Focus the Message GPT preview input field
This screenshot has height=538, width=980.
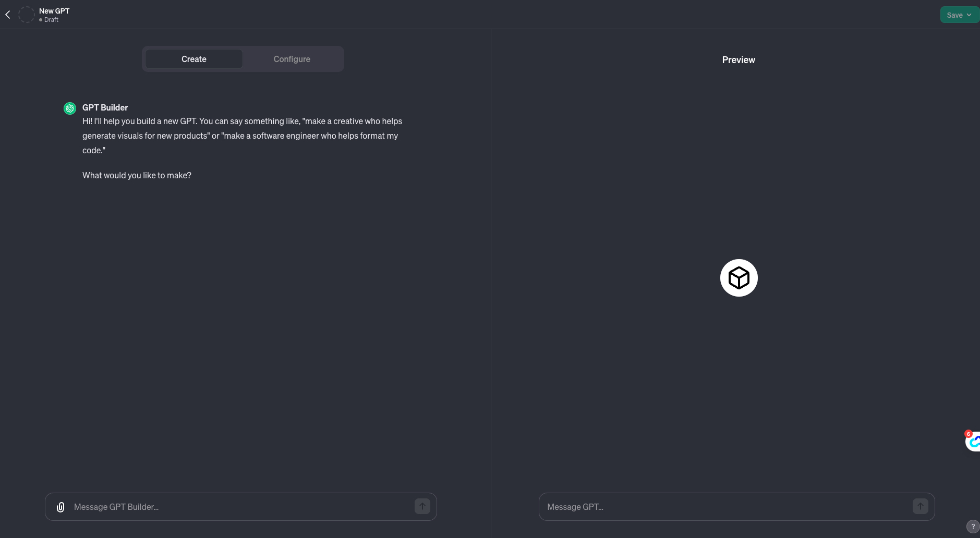(x=725, y=507)
